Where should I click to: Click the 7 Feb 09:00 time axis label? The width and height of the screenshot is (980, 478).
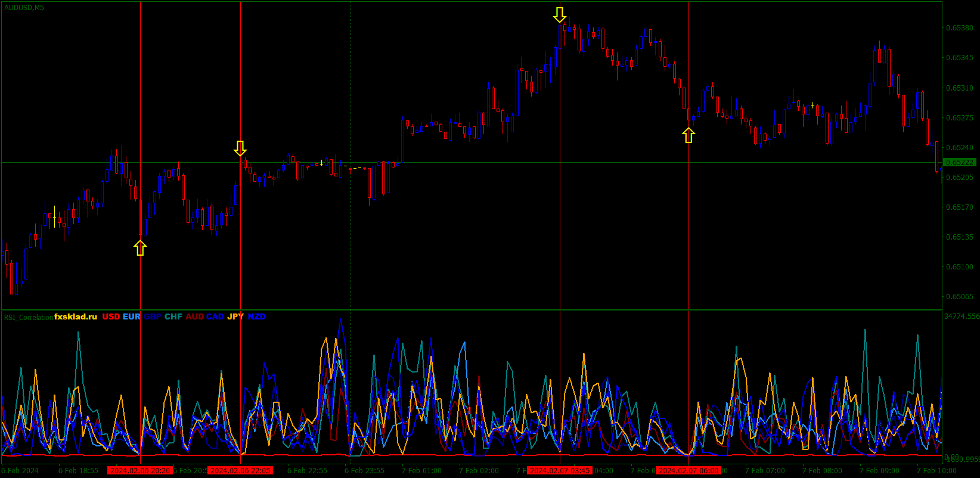pyautogui.click(x=880, y=471)
